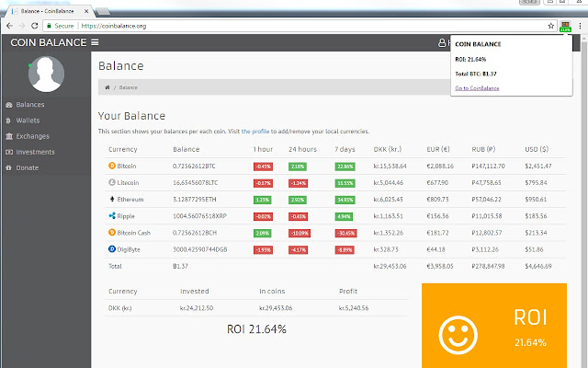This screenshot has height=368, width=588.
Task: Click Bitcoin 1 hour -0.45% badge
Action: tap(263, 167)
